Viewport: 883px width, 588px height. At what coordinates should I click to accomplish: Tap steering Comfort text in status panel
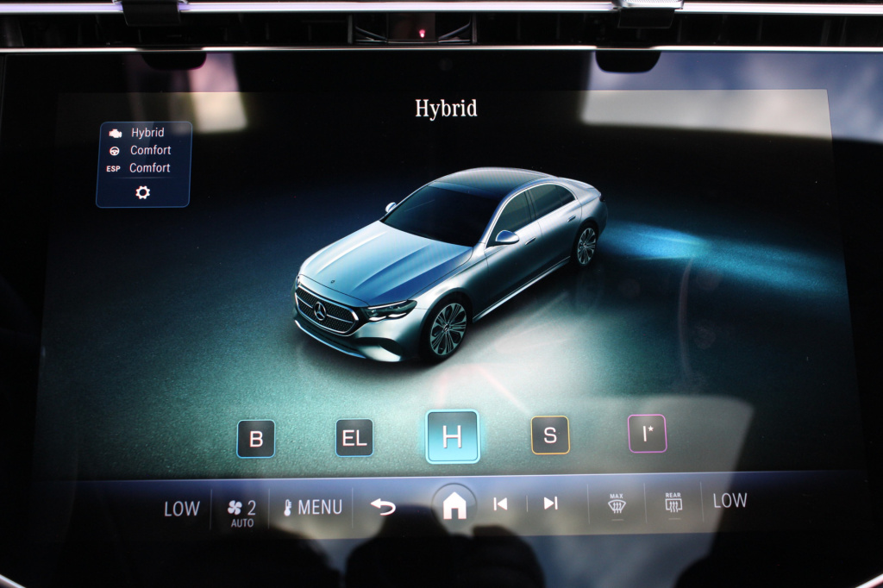pyautogui.click(x=150, y=150)
